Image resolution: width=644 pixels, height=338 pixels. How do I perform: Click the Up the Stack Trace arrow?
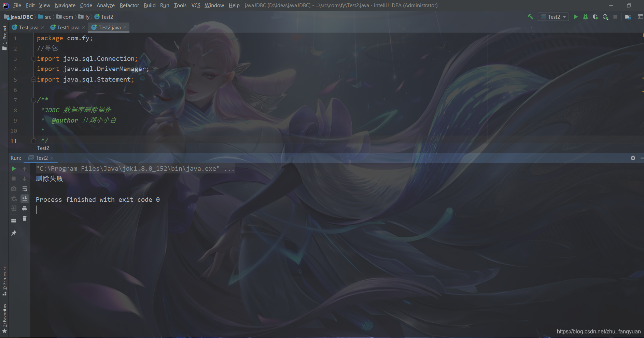click(25, 169)
